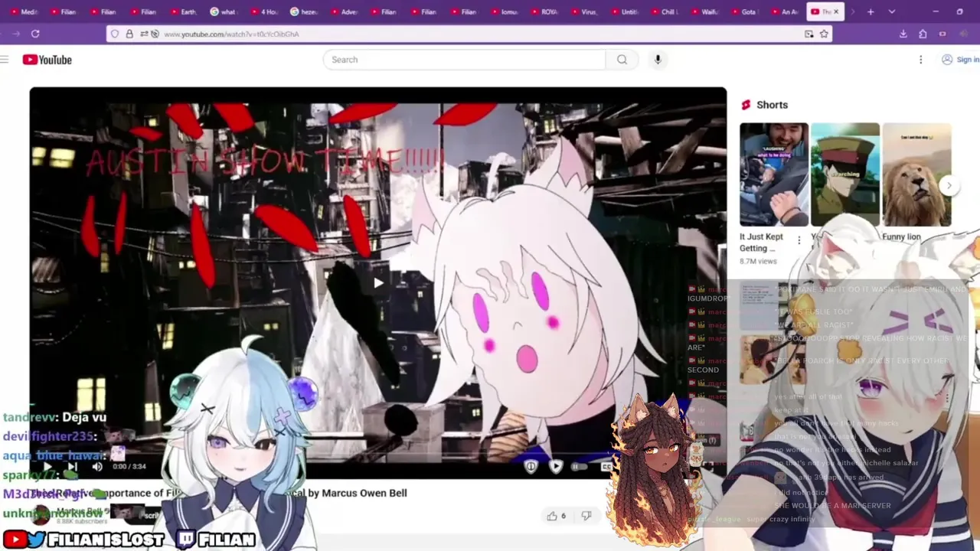
Task: Open the YouTube settings three-dot menu
Action: click(x=920, y=60)
